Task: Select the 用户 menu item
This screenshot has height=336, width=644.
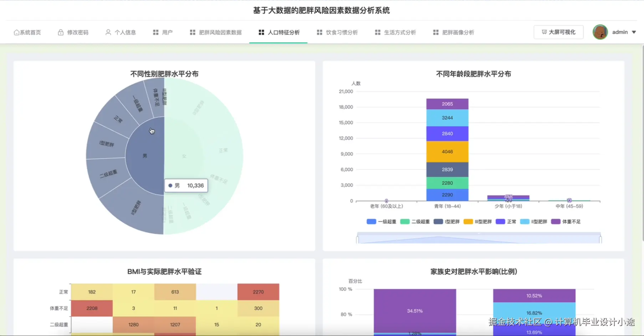Action: [163, 32]
